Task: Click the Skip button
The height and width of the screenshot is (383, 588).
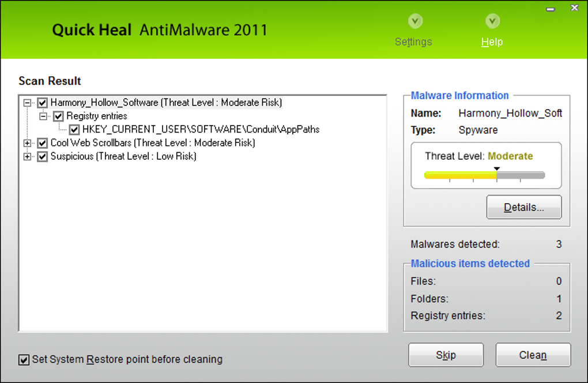Action: [x=446, y=355]
